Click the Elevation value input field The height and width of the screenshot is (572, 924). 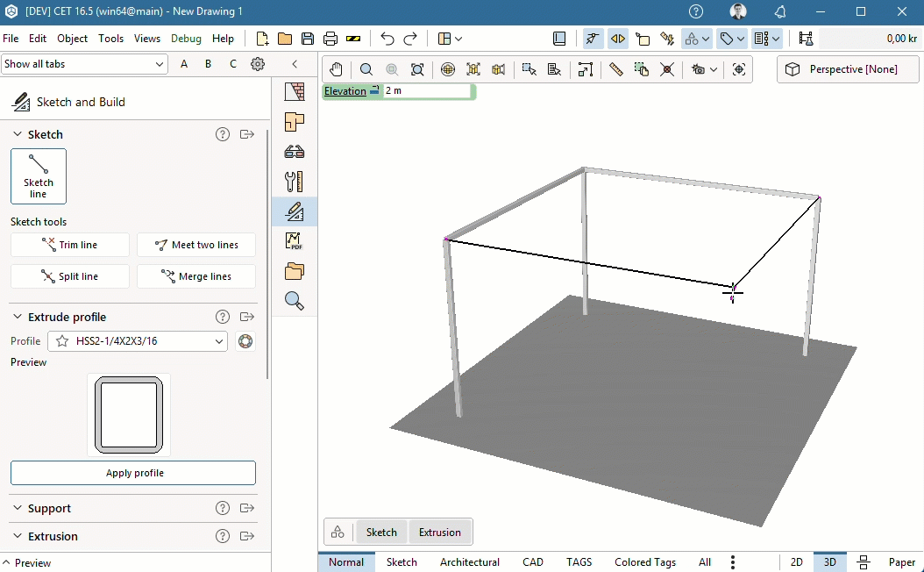coord(427,91)
